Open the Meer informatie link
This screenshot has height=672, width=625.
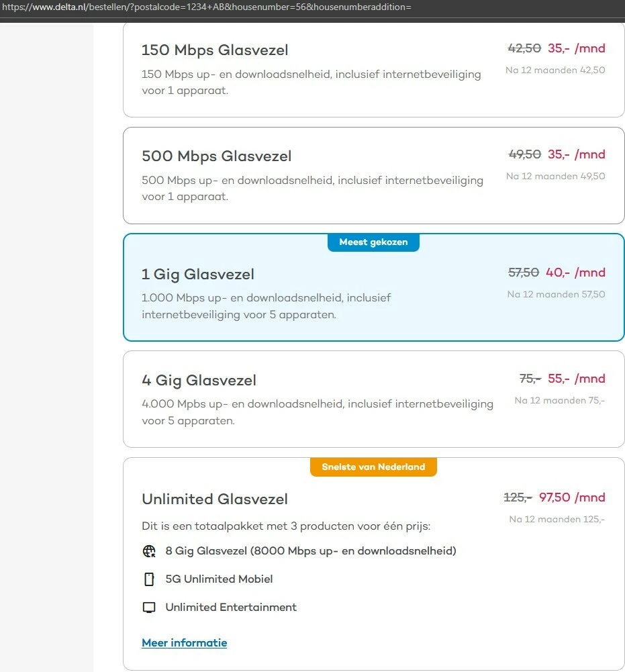coord(184,643)
